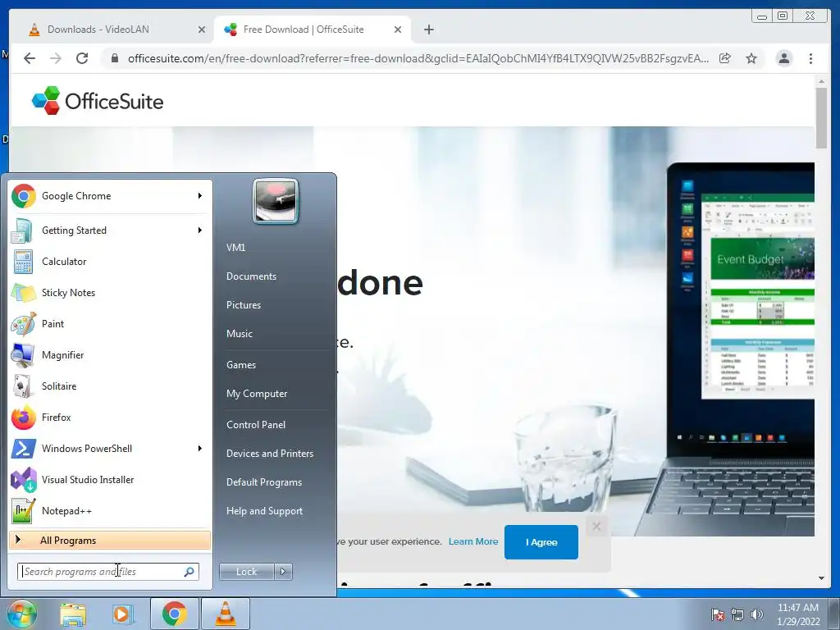Click I Agree cookie button
The width and height of the screenshot is (840, 630).
coord(541,542)
